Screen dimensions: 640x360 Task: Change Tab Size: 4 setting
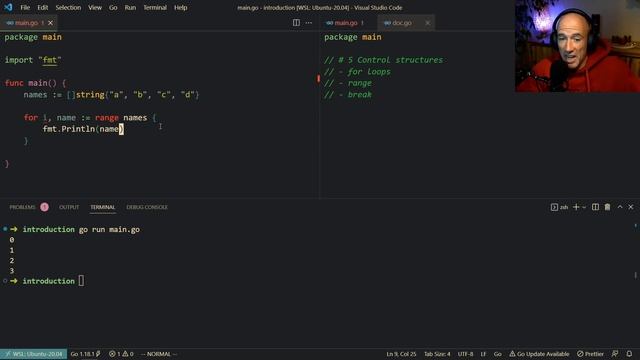(x=437, y=354)
